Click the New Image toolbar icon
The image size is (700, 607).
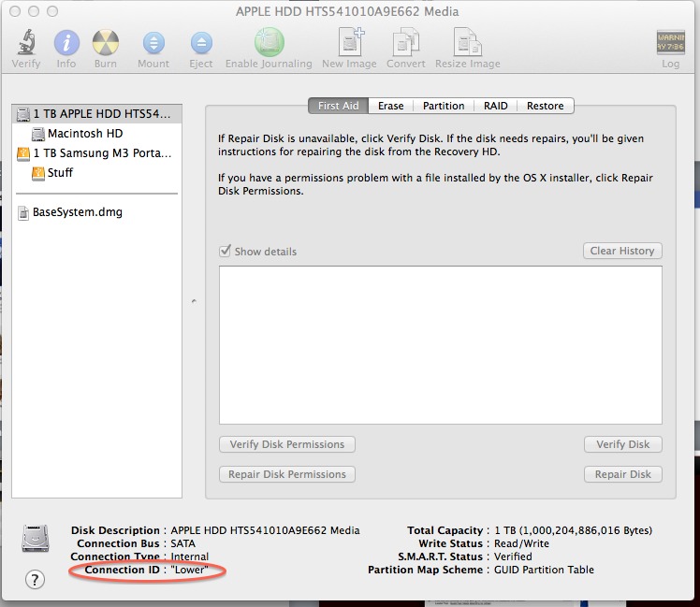point(350,42)
